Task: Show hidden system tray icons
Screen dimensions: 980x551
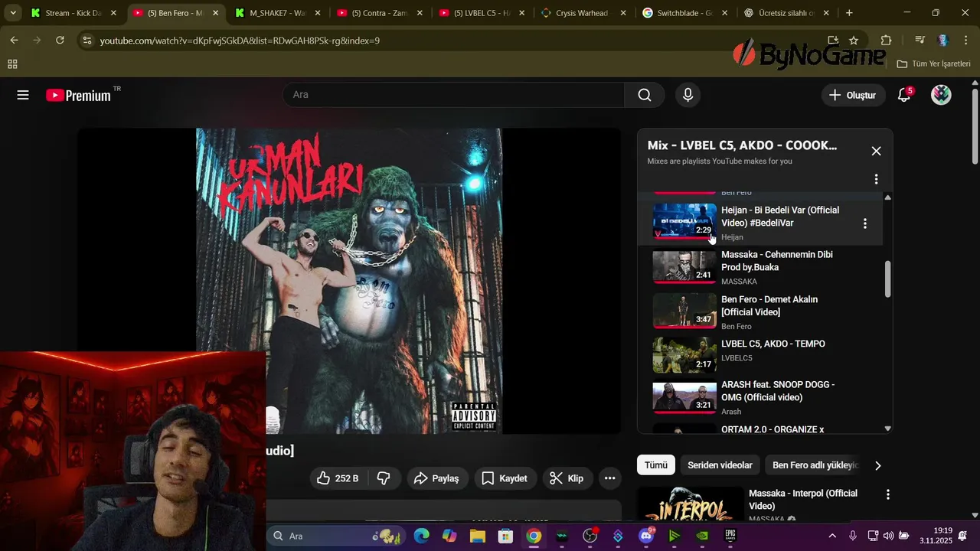Action: coord(832,536)
